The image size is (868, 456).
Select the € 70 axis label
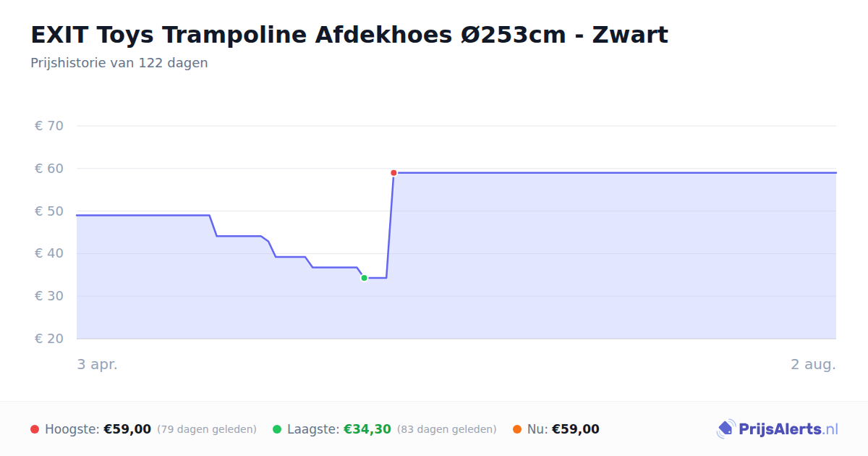coord(49,126)
